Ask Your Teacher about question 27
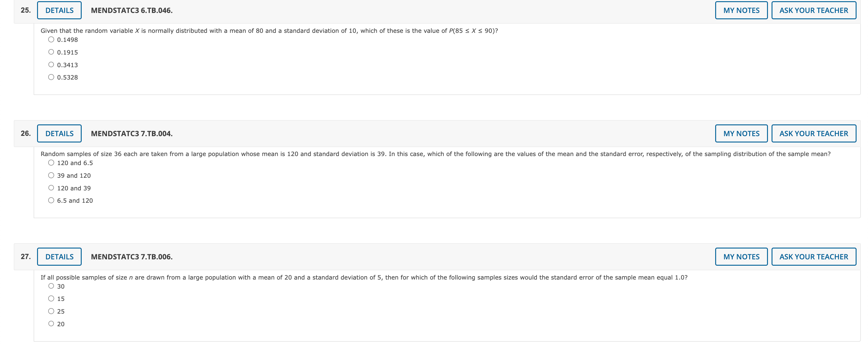Image resolution: width=868 pixels, height=344 pixels. [x=814, y=257]
